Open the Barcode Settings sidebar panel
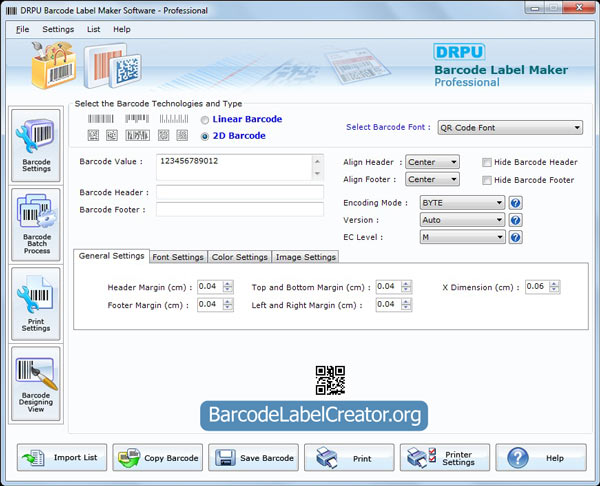This screenshot has height=486, width=600. [x=36, y=145]
